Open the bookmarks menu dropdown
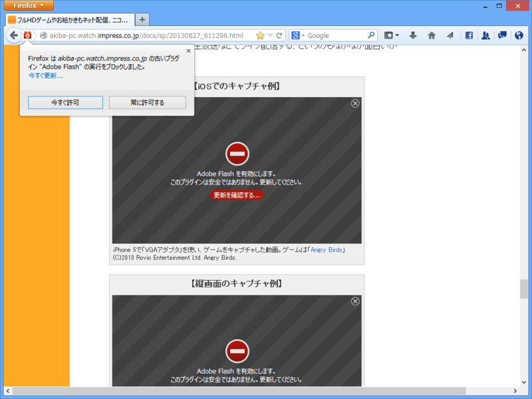Image resolution: width=532 pixels, height=399 pixels. (391, 35)
